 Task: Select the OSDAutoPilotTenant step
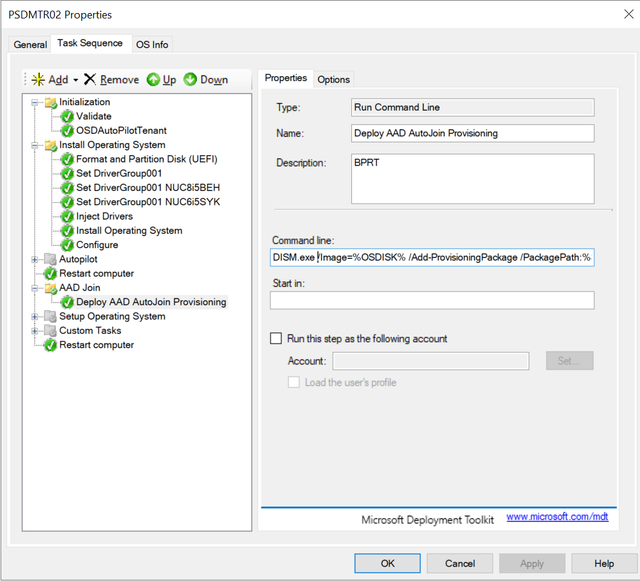click(x=121, y=131)
